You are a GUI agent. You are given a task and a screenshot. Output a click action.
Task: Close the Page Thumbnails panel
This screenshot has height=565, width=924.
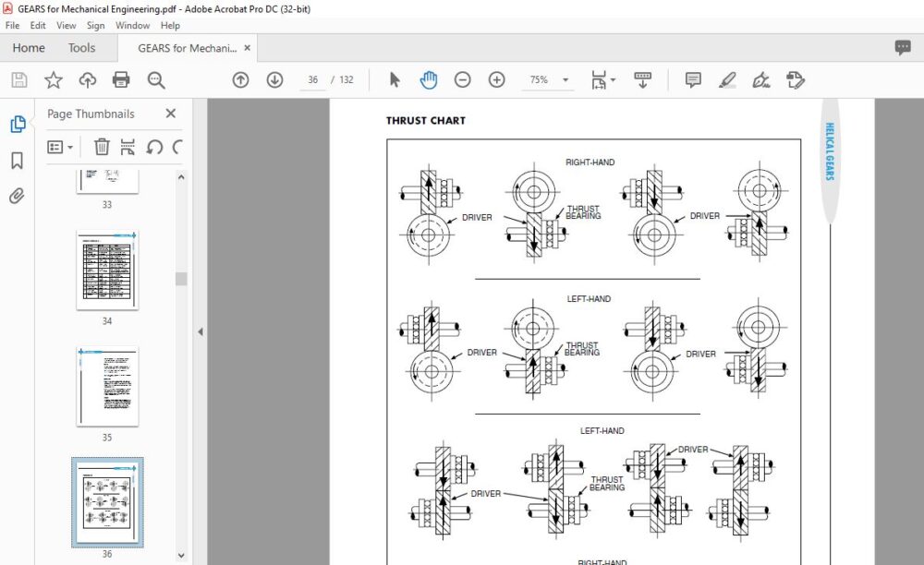point(171,113)
